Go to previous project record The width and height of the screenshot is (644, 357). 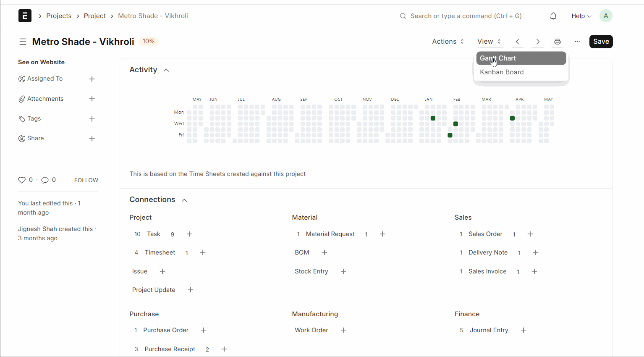tap(518, 42)
